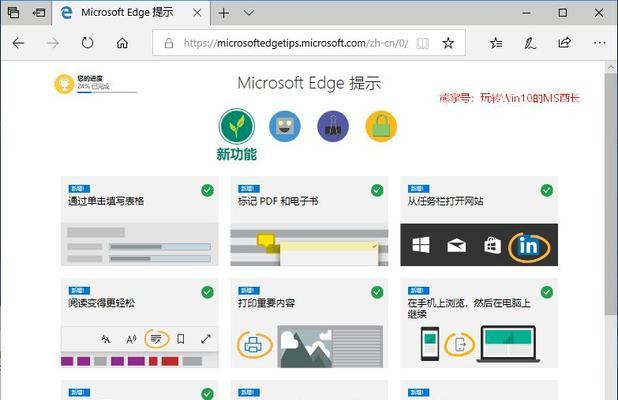Image resolution: width=618 pixels, height=400 pixels.
Task: Click the form illustration in 填写表格 card
Action: tap(140, 244)
